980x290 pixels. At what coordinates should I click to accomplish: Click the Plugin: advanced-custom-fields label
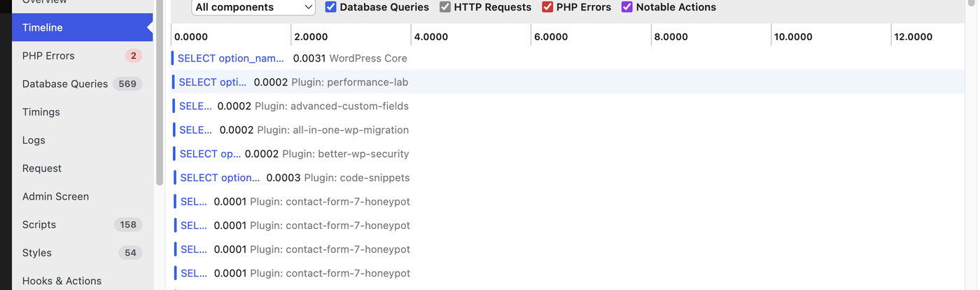(332, 106)
